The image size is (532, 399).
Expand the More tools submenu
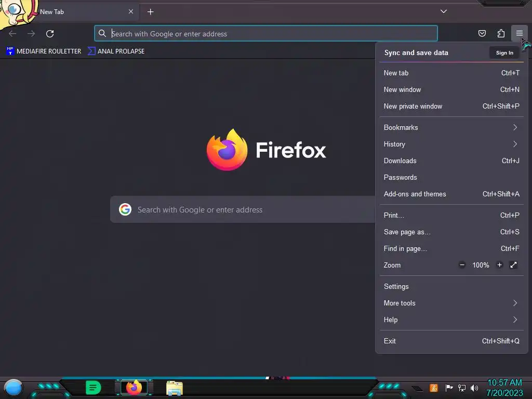tap(451, 303)
